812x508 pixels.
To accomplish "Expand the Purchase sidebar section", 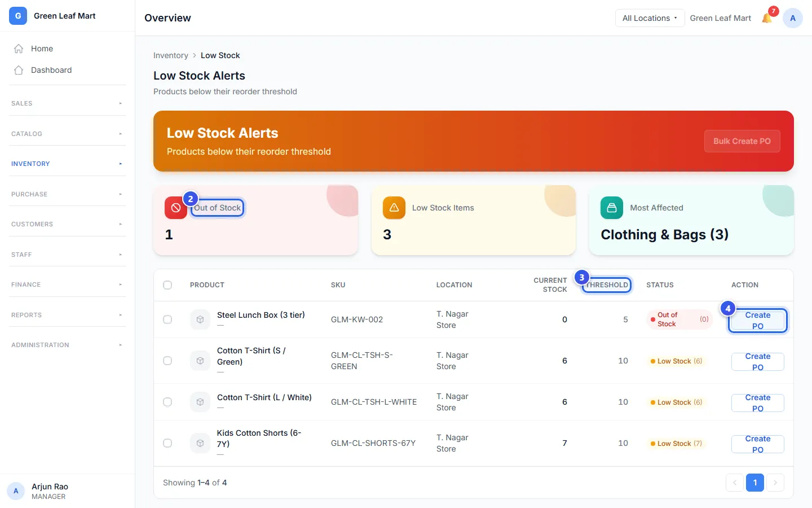I will [x=67, y=194].
